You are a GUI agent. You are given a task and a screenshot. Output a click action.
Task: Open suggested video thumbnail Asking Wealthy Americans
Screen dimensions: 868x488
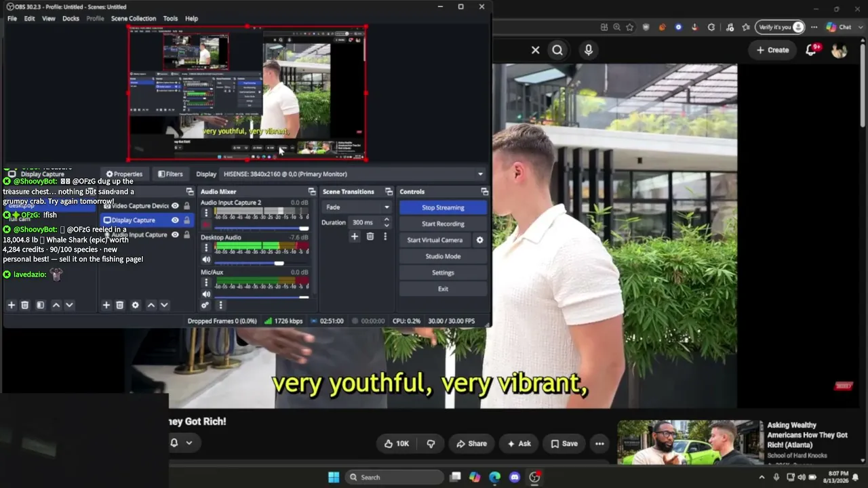tap(690, 442)
